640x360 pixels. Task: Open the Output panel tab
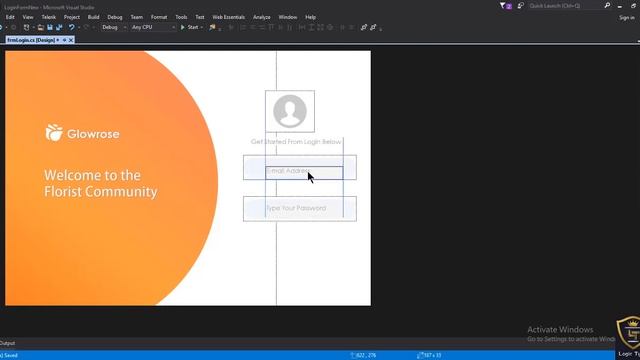click(x=7, y=343)
